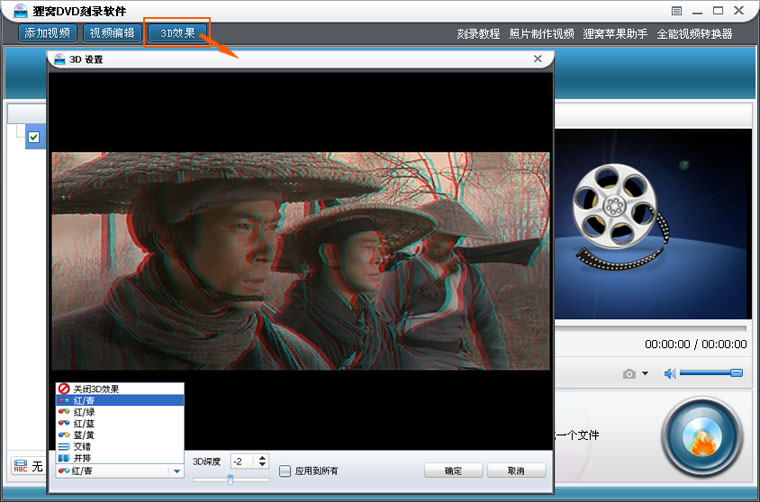This screenshot has height=502, width=760.
Task: Increase 3D深度 with the up arrow
Action: [x=262, y=458]
